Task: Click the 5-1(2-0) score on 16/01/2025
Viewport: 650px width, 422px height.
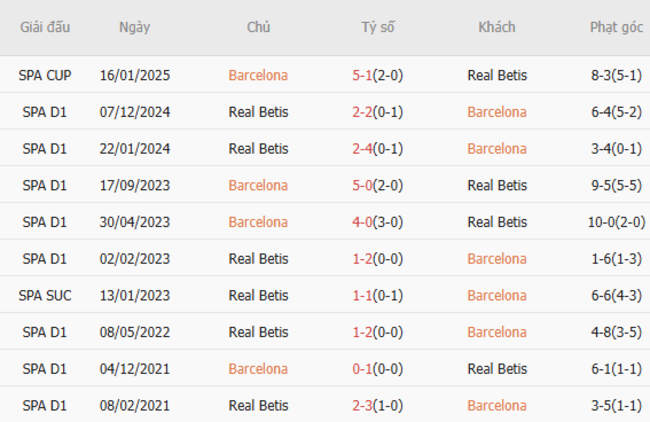Action: pos(378,75)
